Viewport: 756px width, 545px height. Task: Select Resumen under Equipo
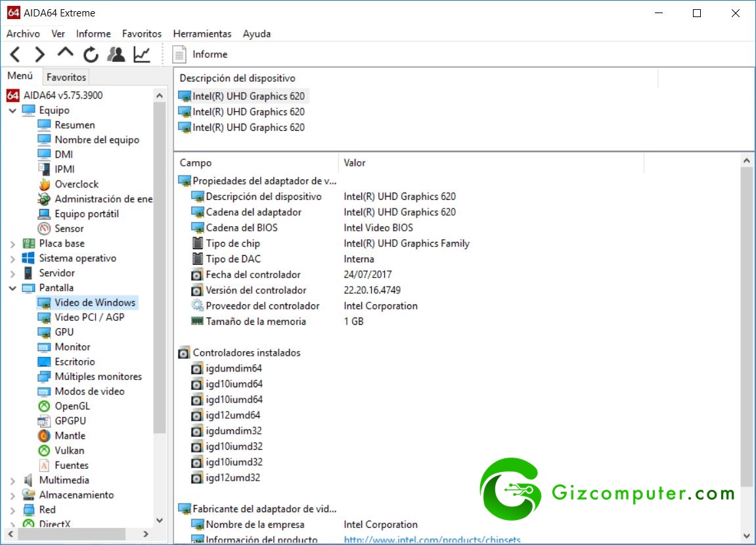pyautogui.click(x=75, y=125)
